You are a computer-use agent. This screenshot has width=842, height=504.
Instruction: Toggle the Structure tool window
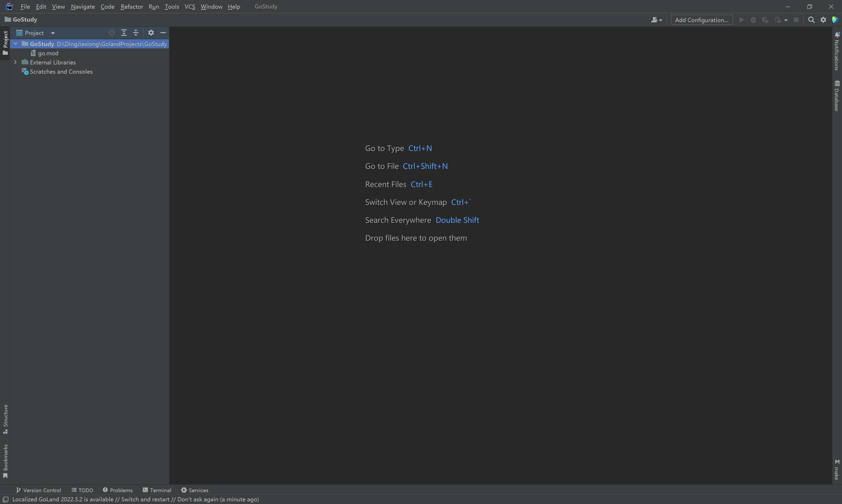click(6, 419)
